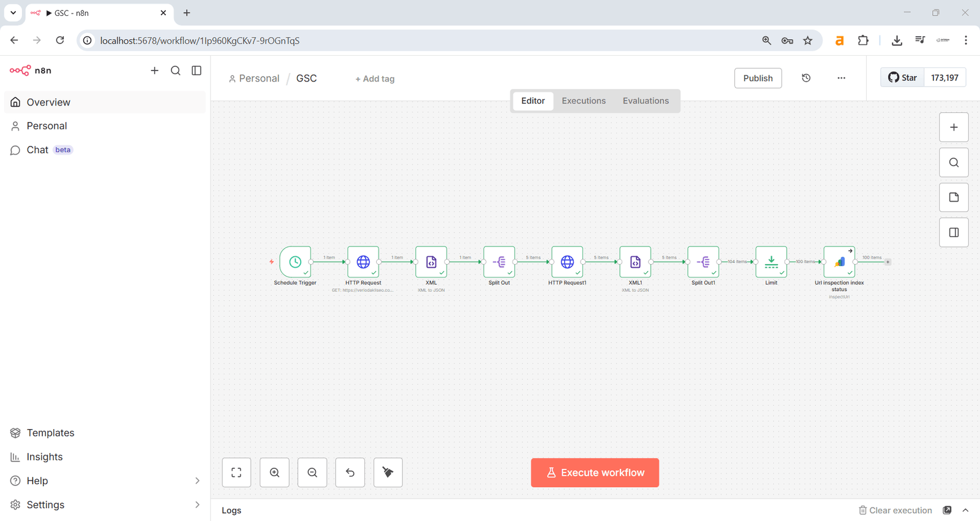This screenshot has width=980, height=521.
Task: Toggle the focus panel on right side
Action: [954, 232]
